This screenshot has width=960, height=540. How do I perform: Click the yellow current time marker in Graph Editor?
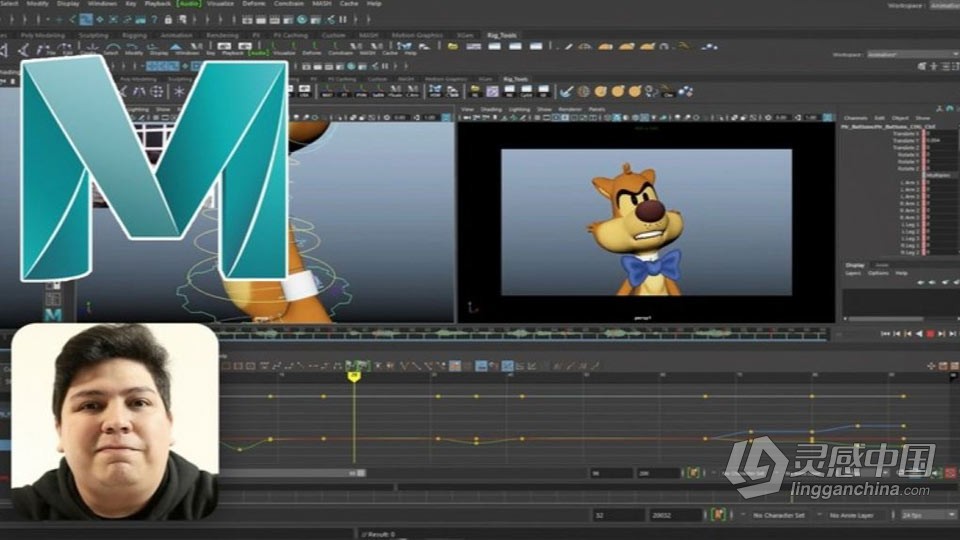tap(353, 377)
